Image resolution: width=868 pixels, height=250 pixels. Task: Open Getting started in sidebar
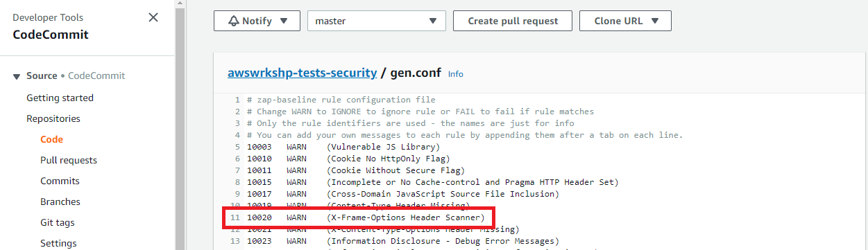coord(60,98)
